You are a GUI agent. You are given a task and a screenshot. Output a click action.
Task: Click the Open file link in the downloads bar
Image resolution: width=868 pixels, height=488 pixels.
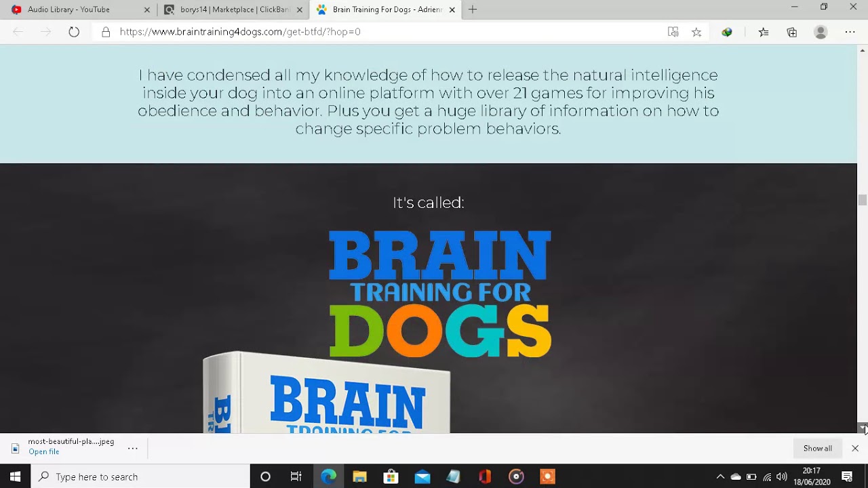coord(43,451)
